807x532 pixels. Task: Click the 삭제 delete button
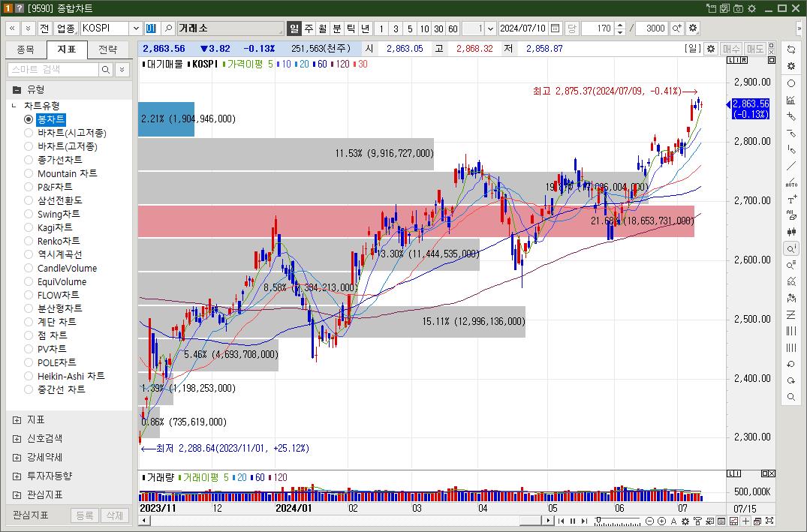[x=114, y=515]
